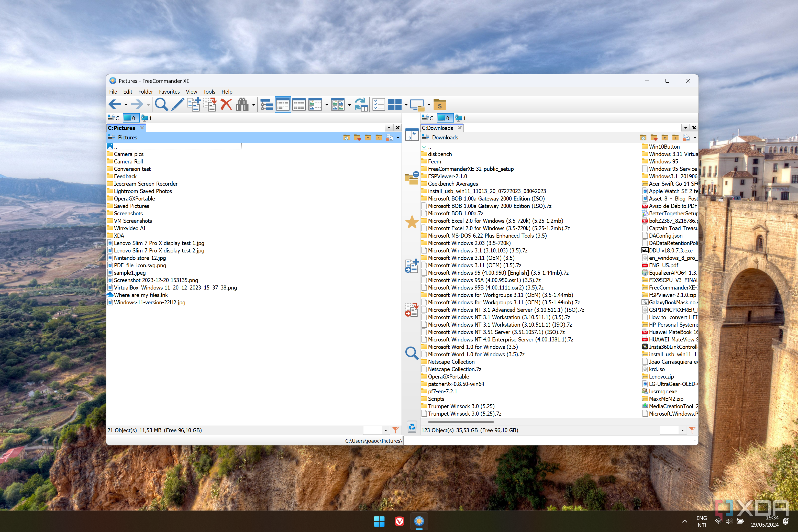Click the Back navigation arrow
Screen dimensions: 798x532
(x=114, y=105)
